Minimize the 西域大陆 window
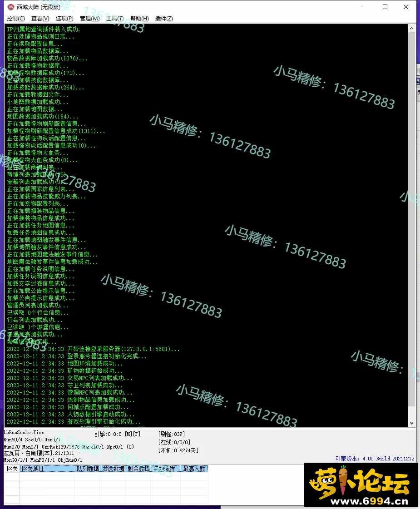420x509 pixels. pos(365,7)
